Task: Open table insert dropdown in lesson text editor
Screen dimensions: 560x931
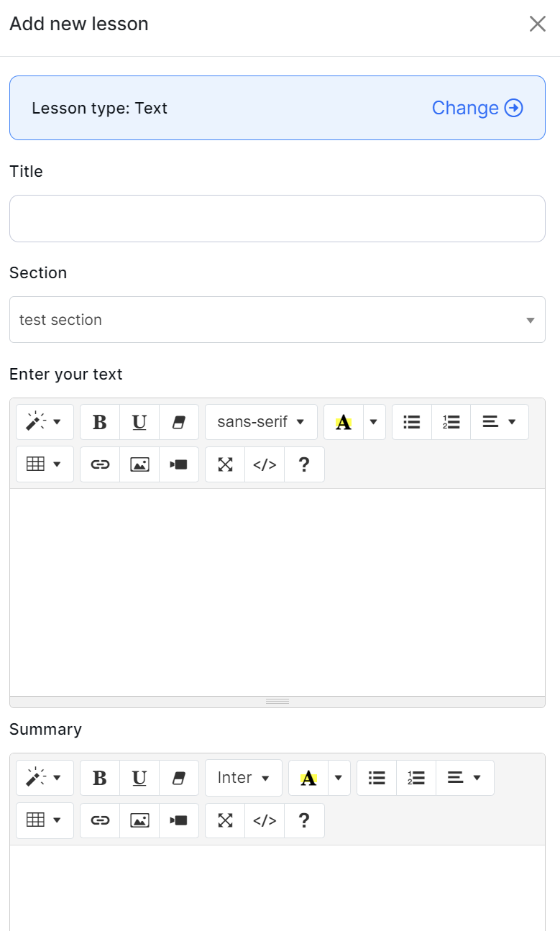Action: [x=45, y=464]
